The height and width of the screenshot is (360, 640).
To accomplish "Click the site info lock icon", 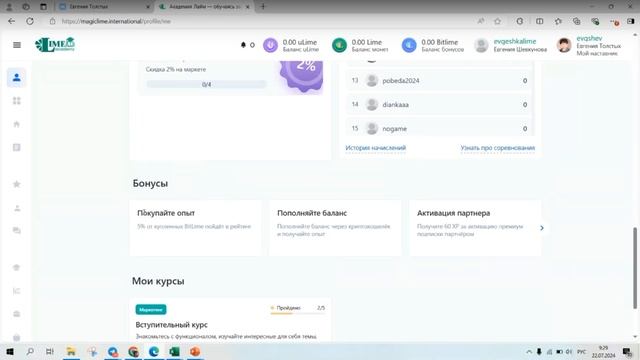I will point(52,21).
